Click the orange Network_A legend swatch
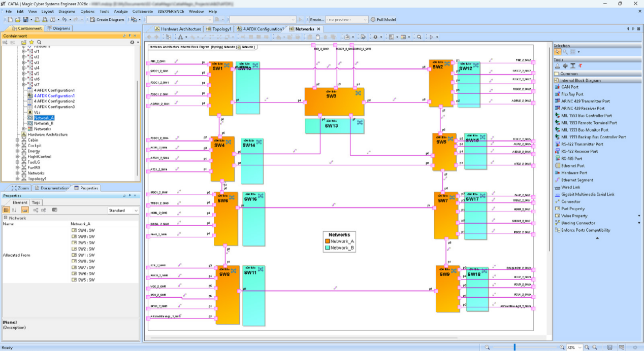644x351 pixels. coord(328,241)
